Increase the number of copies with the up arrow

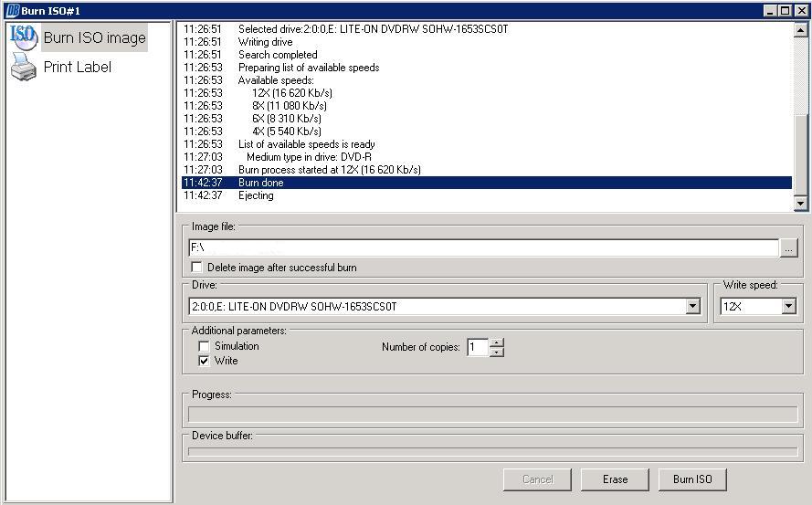[496, 342]
